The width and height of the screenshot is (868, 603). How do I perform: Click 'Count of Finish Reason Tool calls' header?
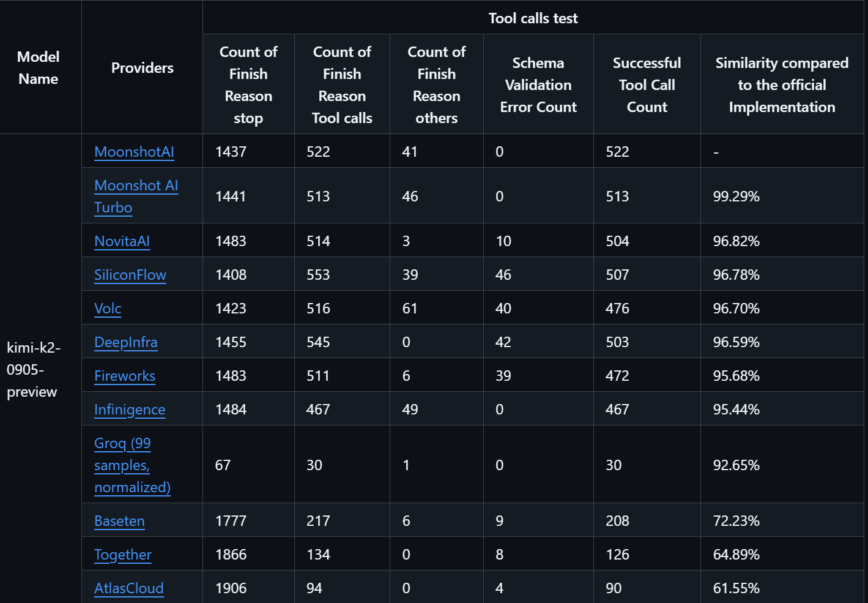point(342,85)
